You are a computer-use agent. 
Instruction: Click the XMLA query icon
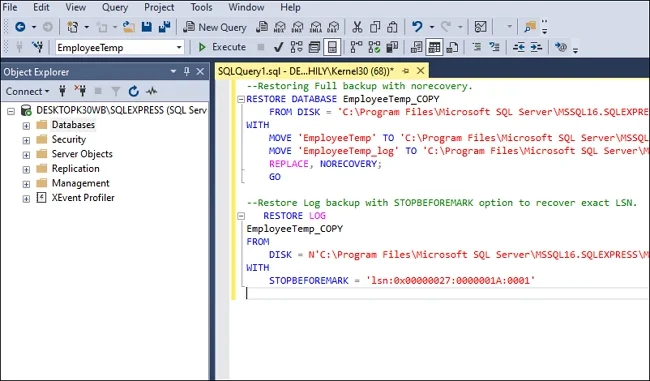(x=315, y=27)
